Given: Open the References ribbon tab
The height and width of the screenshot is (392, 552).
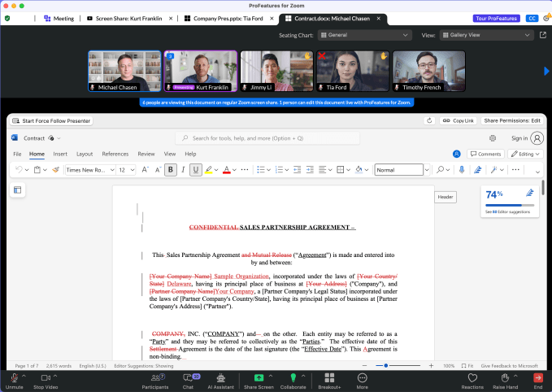Looking at the screenshot, I should [x=115, y=154].
